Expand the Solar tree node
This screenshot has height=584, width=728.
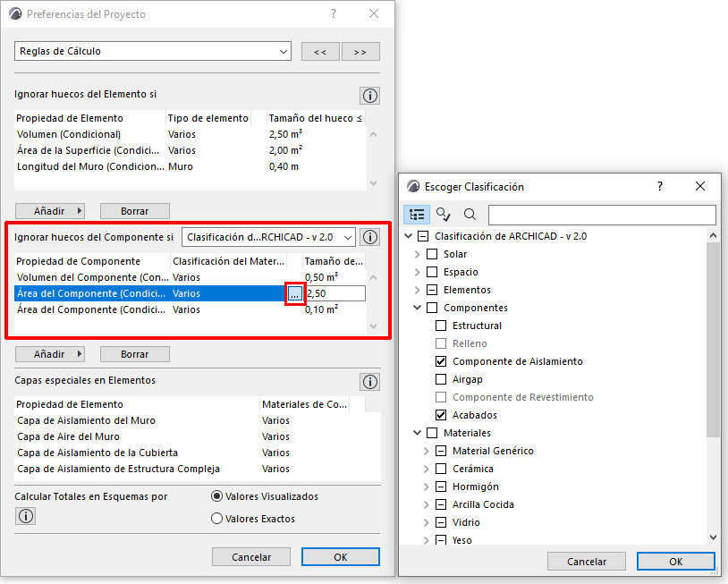pyautogui.click(x=417, y=254)
